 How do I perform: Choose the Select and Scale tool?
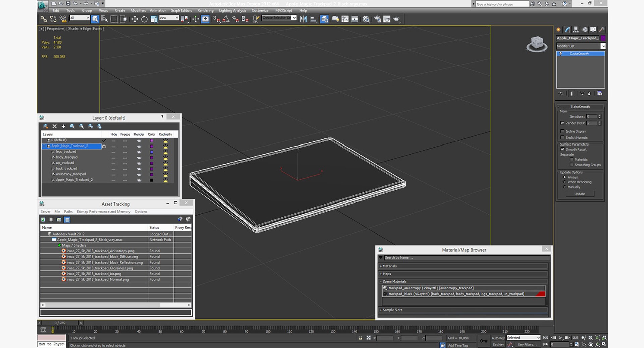click(x=154, y=19)
